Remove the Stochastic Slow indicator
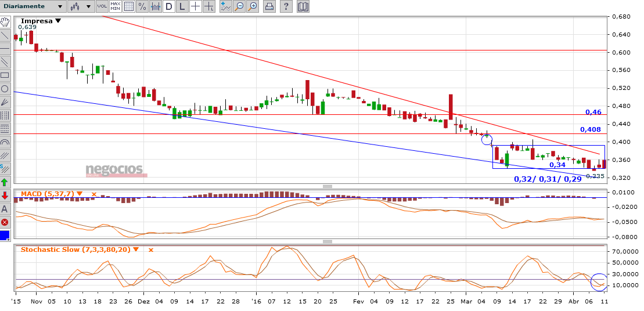 [x=151, y=249]
